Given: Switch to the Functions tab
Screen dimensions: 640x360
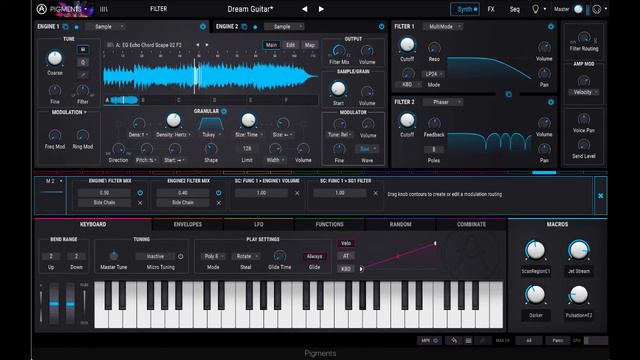Looking at the screenshot, I should 329,224.
